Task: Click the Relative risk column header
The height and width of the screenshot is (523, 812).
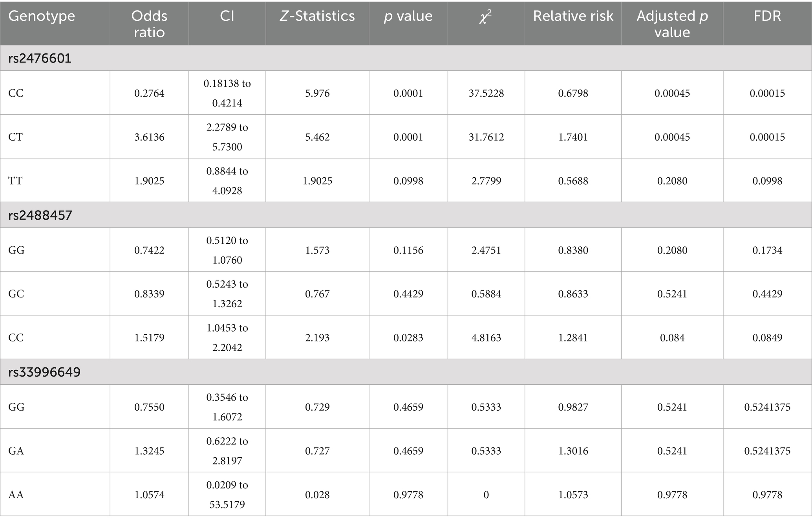Action: point(573,16)
